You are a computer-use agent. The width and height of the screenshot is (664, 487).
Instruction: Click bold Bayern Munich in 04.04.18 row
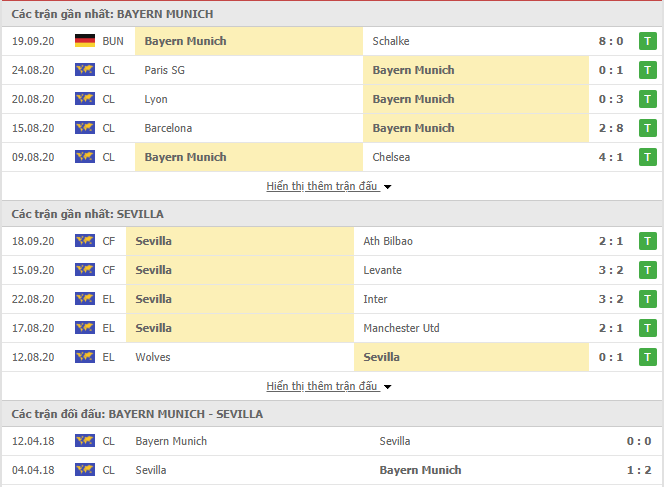(420, 470)
